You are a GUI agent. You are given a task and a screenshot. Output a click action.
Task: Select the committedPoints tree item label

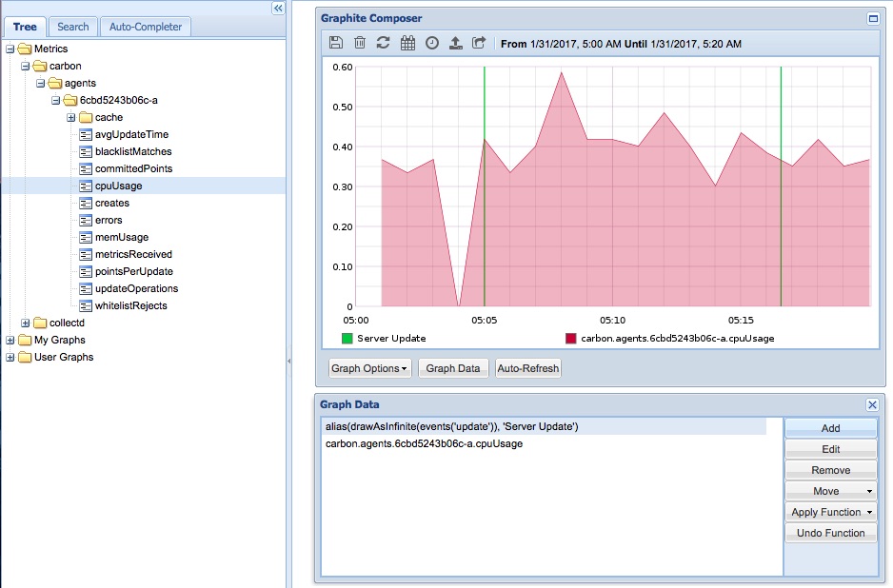tap(133, 169)
